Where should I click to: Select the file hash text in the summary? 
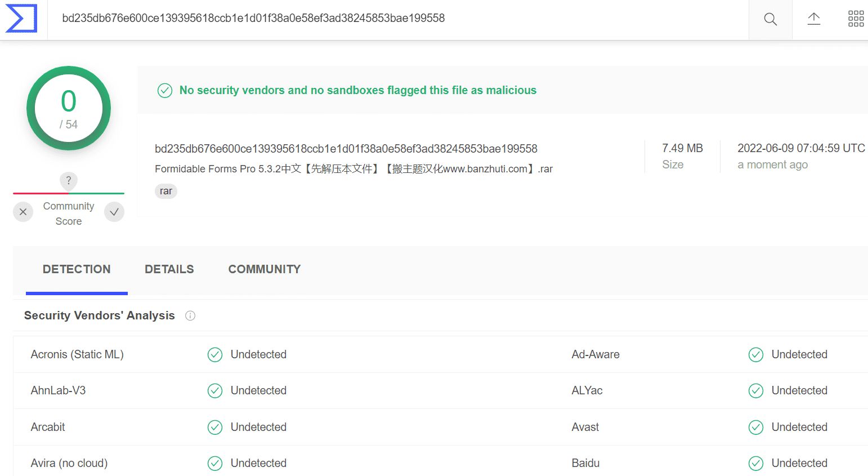[346, 149]
